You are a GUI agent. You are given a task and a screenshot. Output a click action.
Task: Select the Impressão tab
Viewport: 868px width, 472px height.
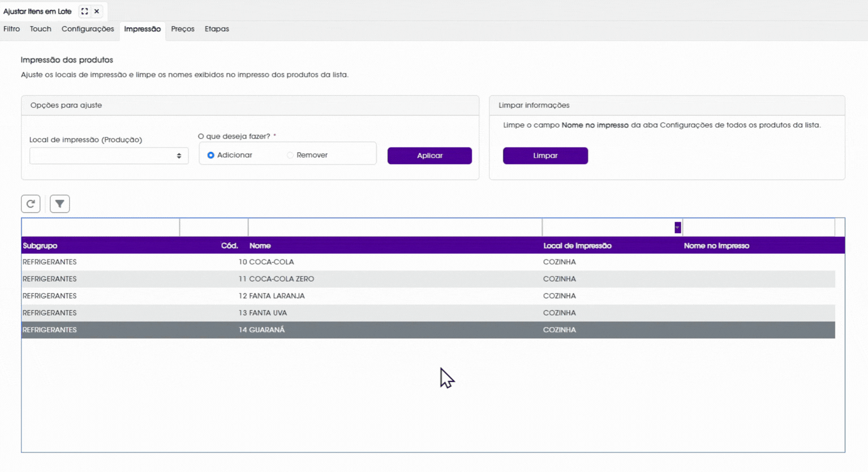143,29
